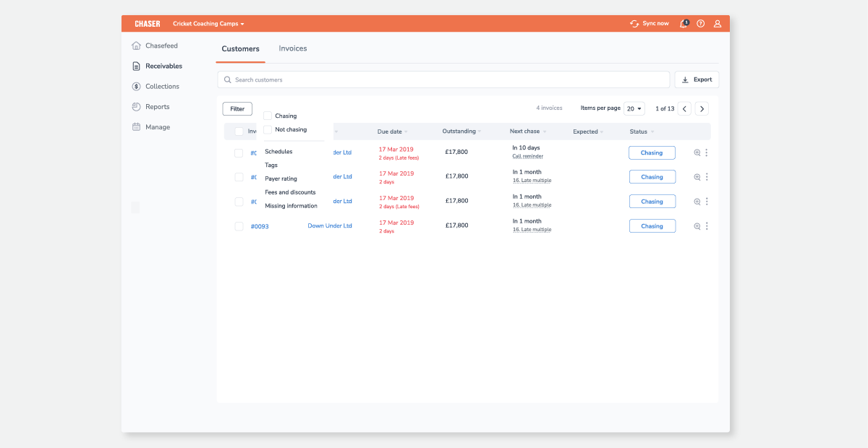Viewport: 868px width, 448px height.
Task: Click the Chaser logo in header
Action: [x=148, y=24]
